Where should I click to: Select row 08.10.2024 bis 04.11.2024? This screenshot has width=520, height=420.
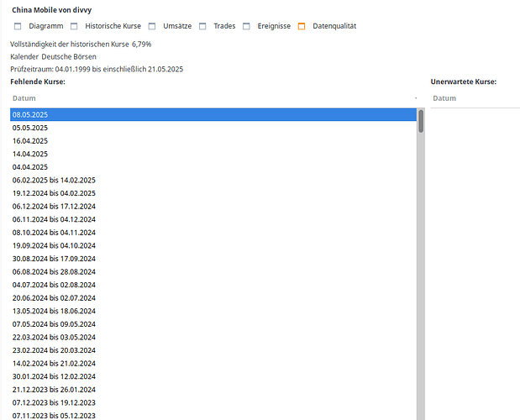[213, 233]
